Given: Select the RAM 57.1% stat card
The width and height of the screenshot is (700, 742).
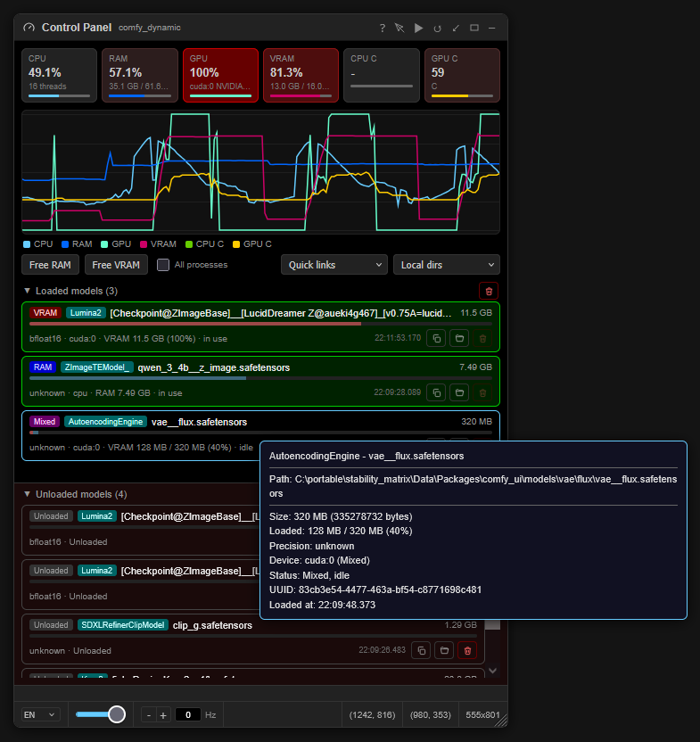Looking at the screenshot, I should 140,75.
